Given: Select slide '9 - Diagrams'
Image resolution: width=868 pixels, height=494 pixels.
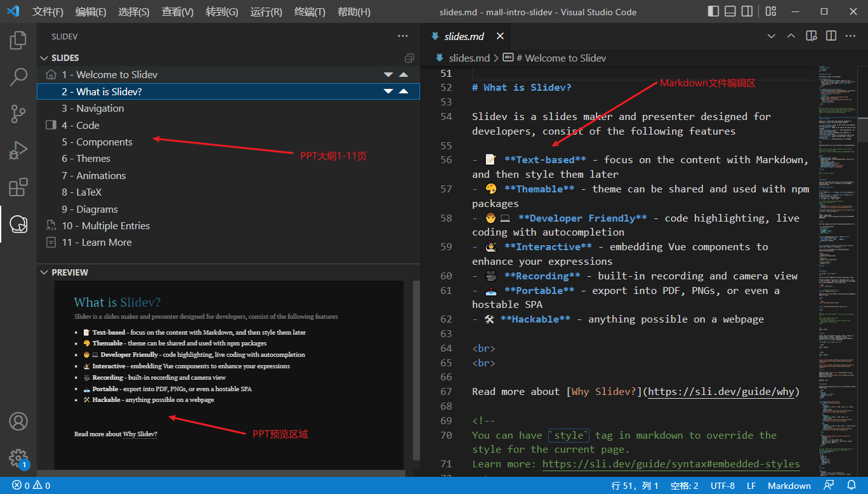Looking at the screenshot, I should (228, 210).
